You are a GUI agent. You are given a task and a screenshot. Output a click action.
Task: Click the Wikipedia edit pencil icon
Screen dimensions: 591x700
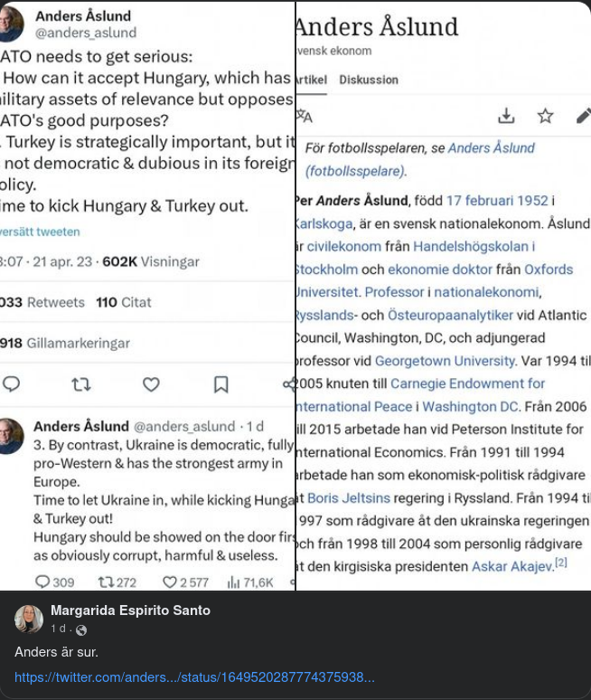point(583,116)
